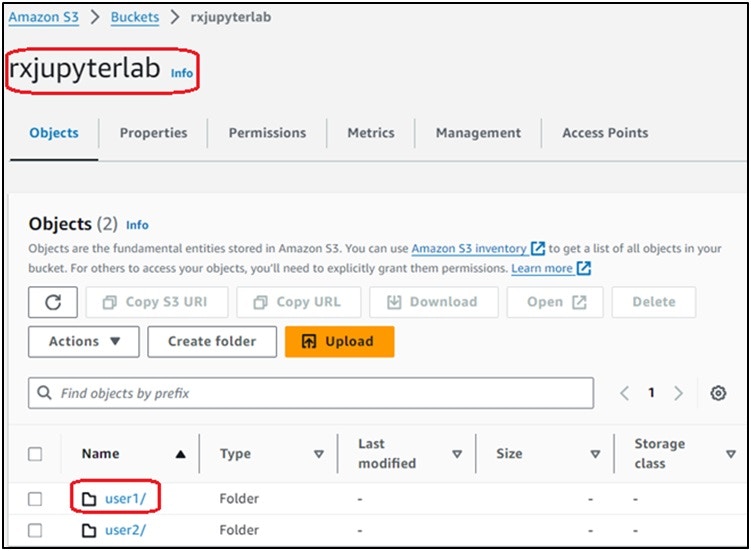
Task: Sort by Type column arrow
Action: 319,454
